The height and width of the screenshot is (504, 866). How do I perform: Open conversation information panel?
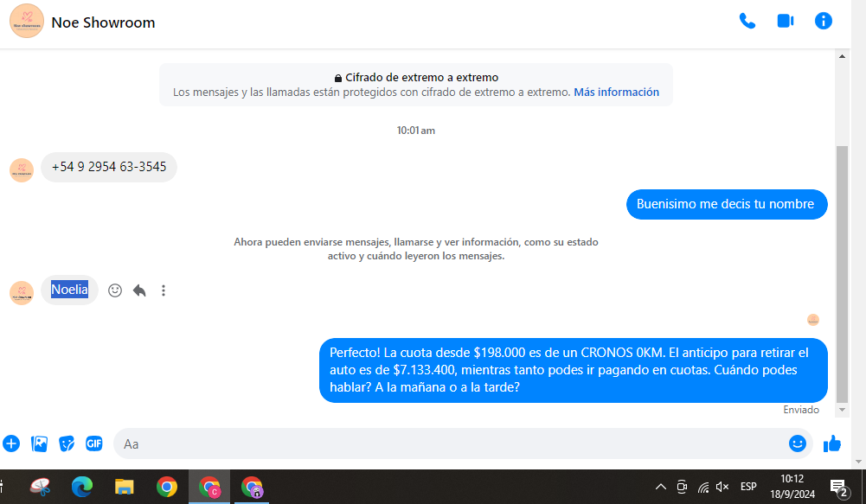(x=823, y=21)
